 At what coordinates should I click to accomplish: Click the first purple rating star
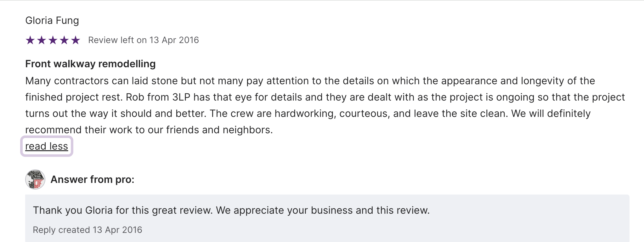(x=30, y=40)
